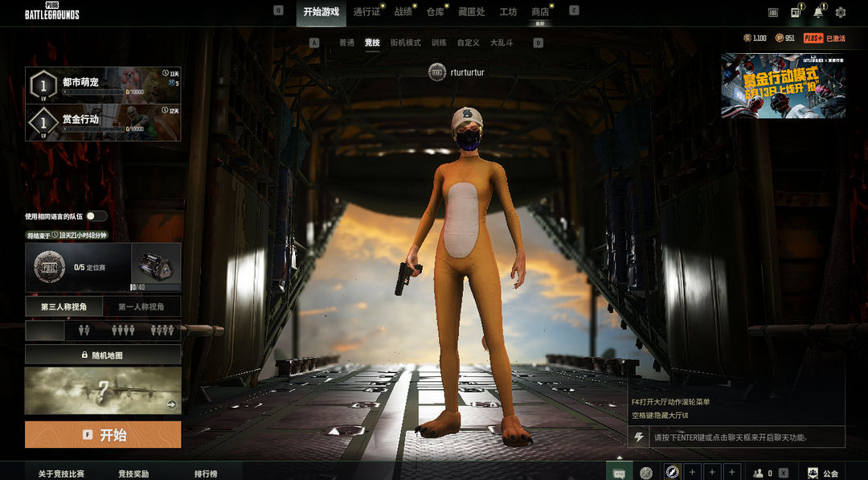Image resolution: width=868 pixels, height=480 pixels.
Task: Select the four-player option with slashed icons
Action: tap(162, 330)
